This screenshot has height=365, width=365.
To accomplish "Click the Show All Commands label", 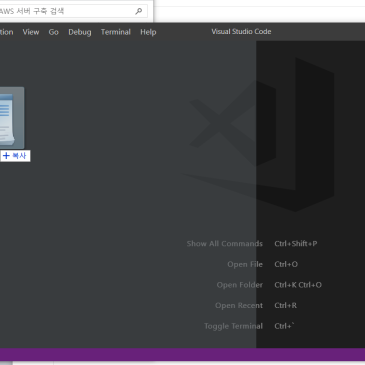I will 225,244.
